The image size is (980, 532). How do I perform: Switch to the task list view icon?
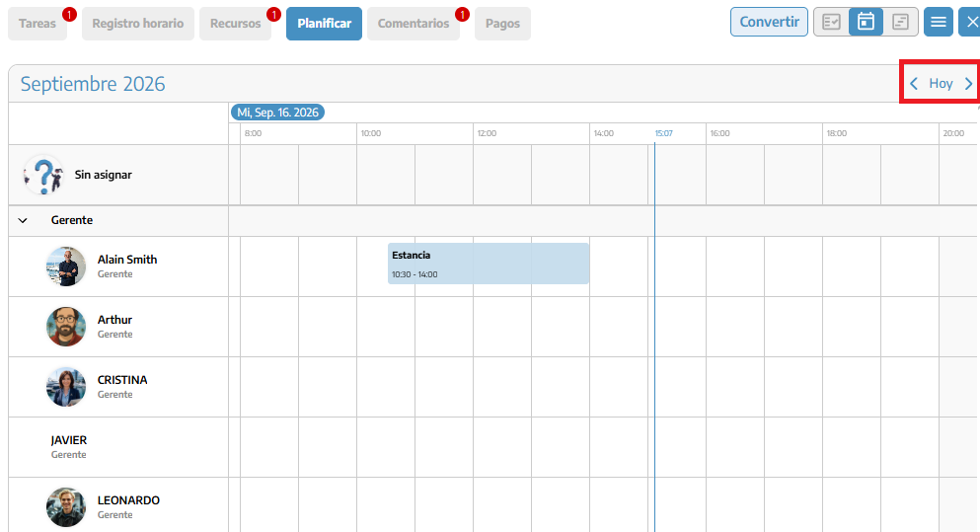(831, 22)
